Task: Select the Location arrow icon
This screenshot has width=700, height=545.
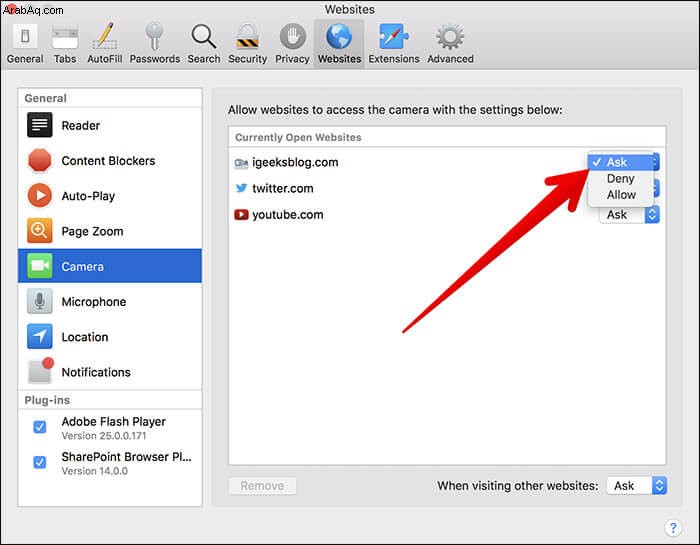Action: (x=40, y=337)
